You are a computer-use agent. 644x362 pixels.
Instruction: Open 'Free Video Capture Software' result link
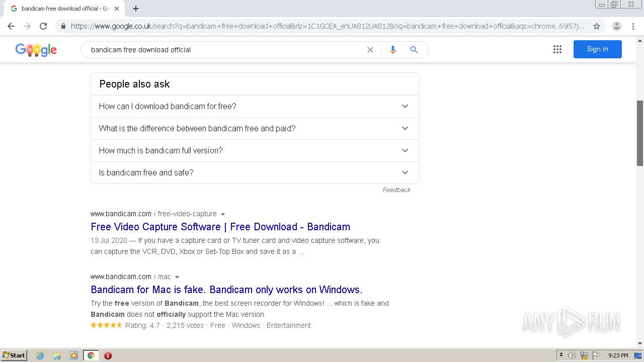(x=220, y=227)
